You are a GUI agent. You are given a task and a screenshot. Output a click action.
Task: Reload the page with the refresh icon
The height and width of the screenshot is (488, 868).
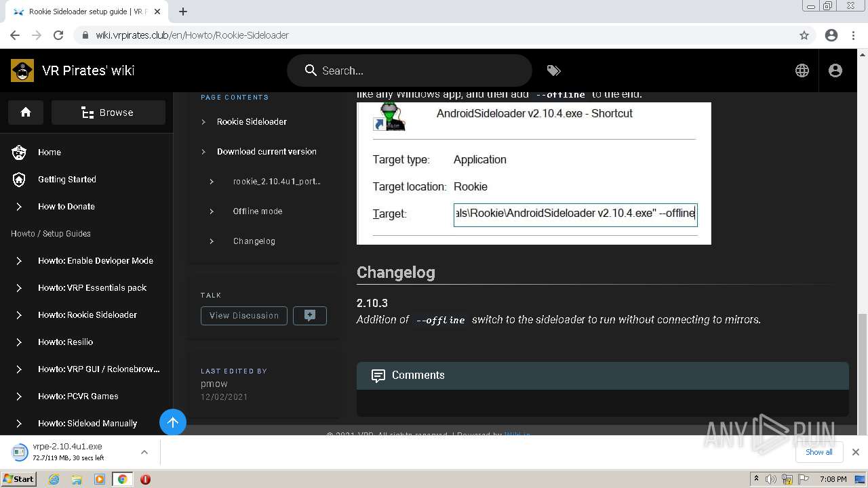coord(58,35)
